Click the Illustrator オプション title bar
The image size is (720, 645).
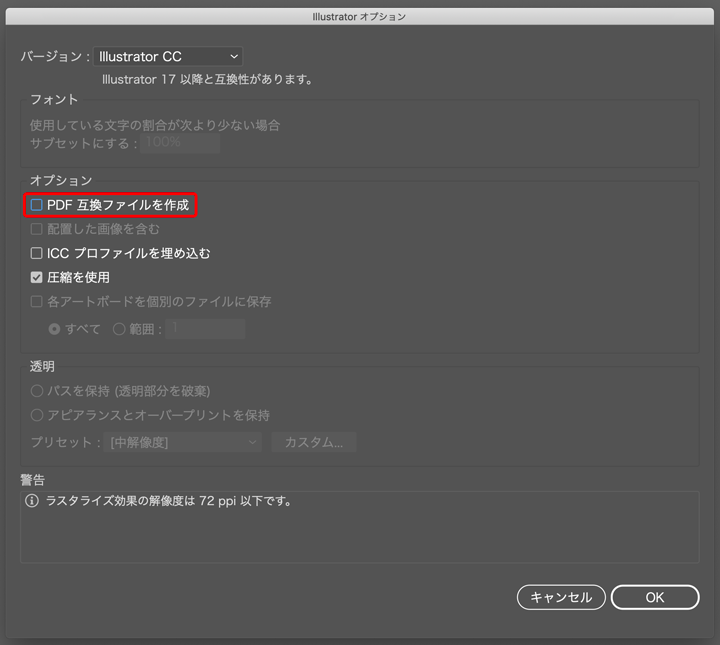click(360, 17)
